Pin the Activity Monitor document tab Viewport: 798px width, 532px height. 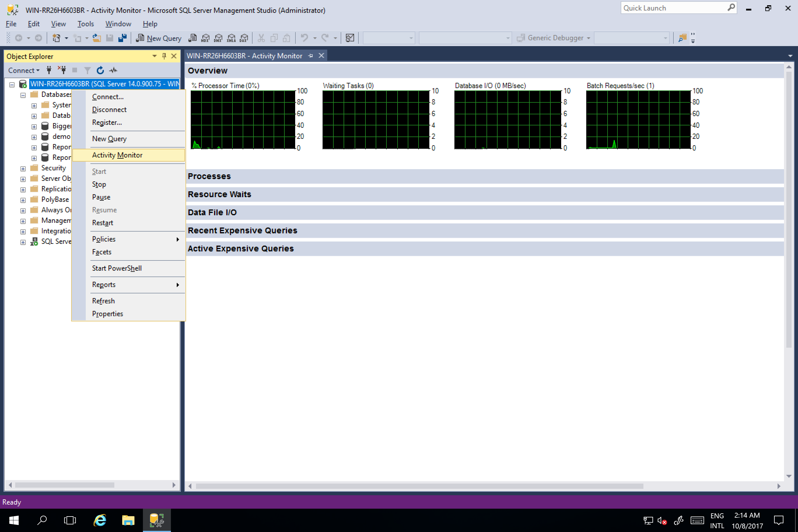point(310,56)
